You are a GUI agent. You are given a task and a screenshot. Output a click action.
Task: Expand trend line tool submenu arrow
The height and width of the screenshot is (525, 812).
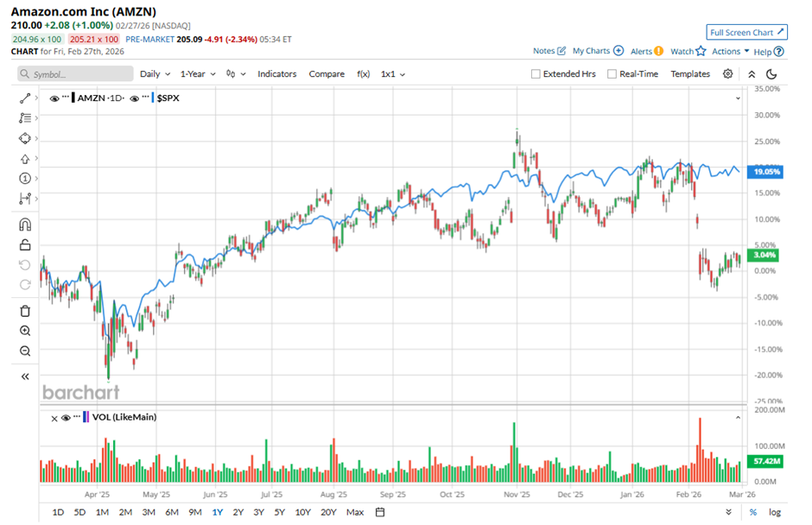click(x=36, y=98)
